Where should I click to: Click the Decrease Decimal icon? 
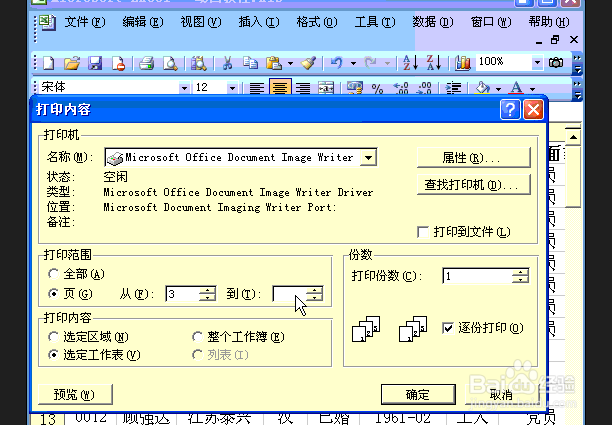coord(424,89)
